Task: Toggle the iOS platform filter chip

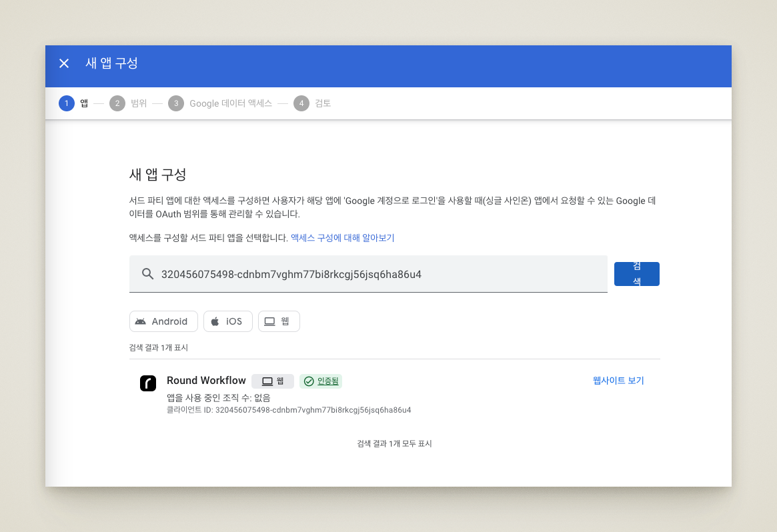Action: pos(227,321)
